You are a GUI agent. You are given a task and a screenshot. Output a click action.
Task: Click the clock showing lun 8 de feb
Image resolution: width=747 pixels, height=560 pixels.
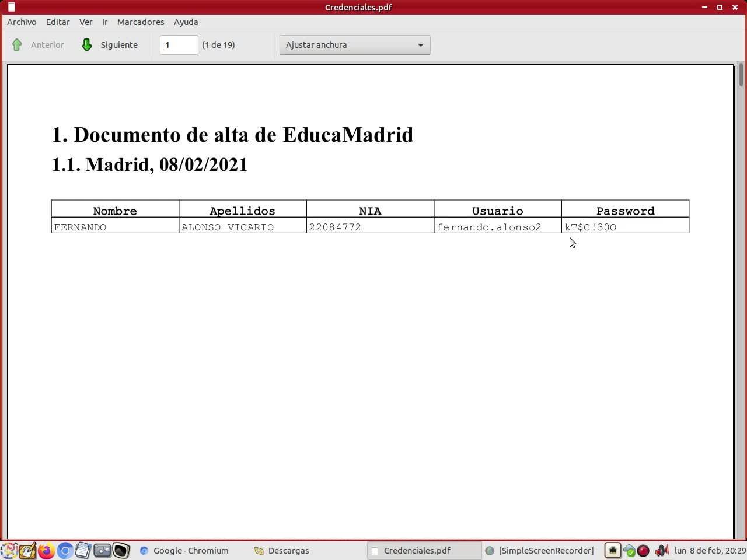point(710,550)
